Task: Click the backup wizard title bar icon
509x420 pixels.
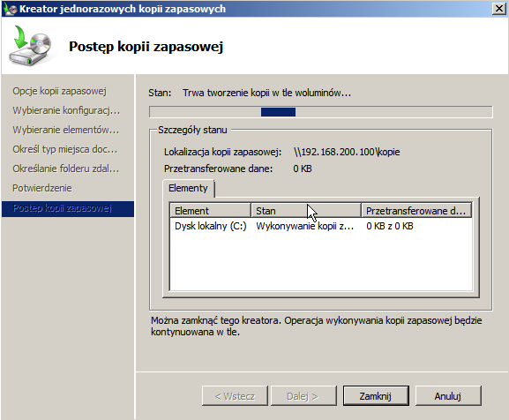Action: pos(10,9)
